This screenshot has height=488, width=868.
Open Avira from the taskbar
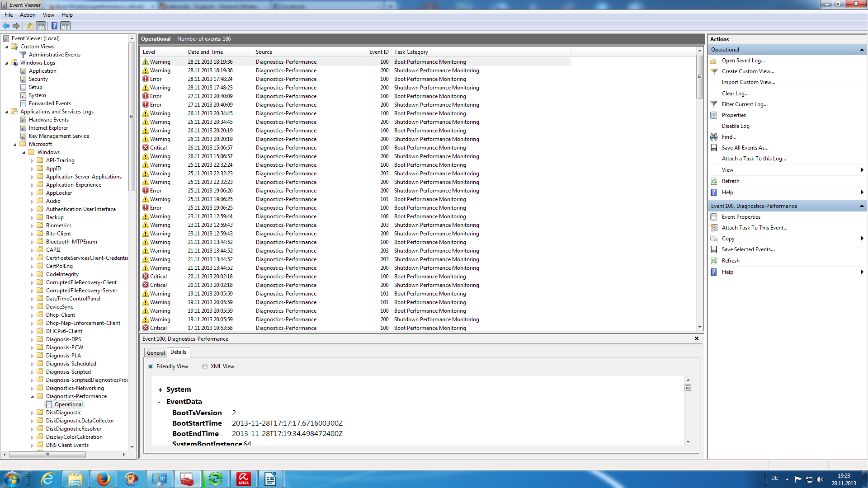tap(243, 479)
